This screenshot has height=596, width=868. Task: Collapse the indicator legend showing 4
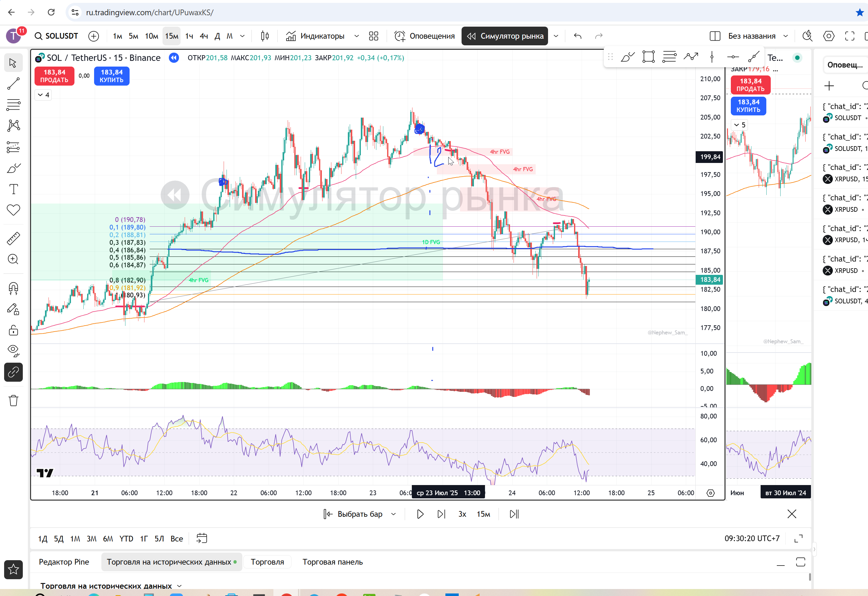(43, 95)
